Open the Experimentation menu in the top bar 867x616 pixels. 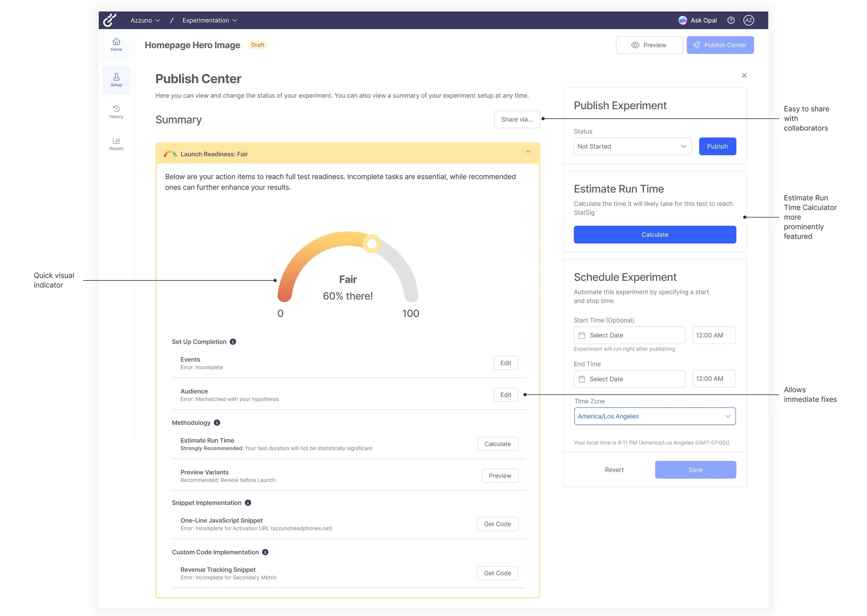point(209,20)
